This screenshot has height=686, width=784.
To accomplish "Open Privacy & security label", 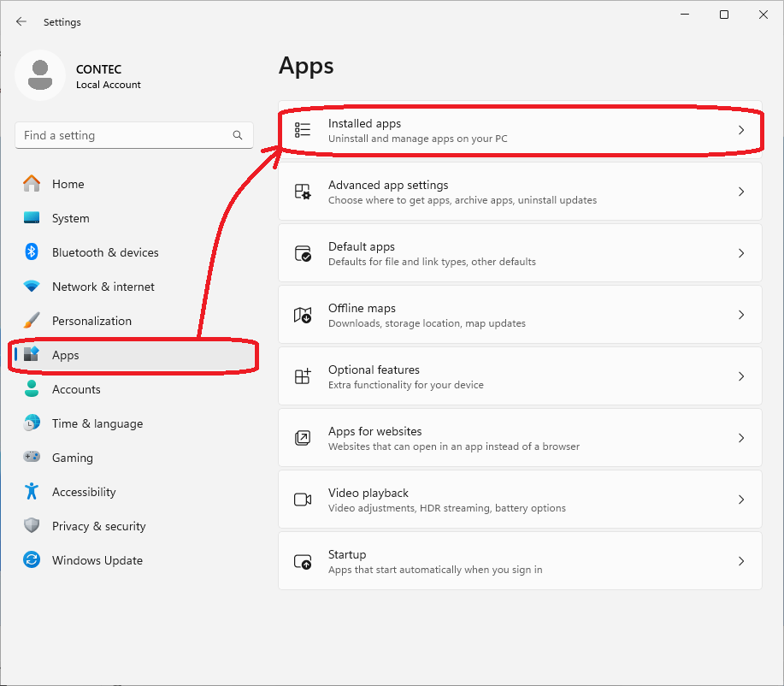I will tap(98, 526).
